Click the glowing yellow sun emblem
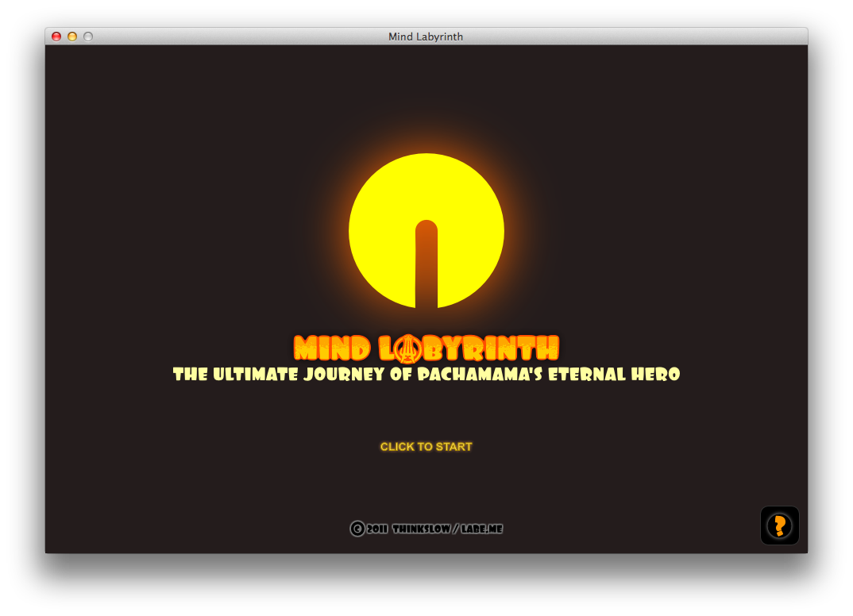853x616 pixels. (426, 230)
